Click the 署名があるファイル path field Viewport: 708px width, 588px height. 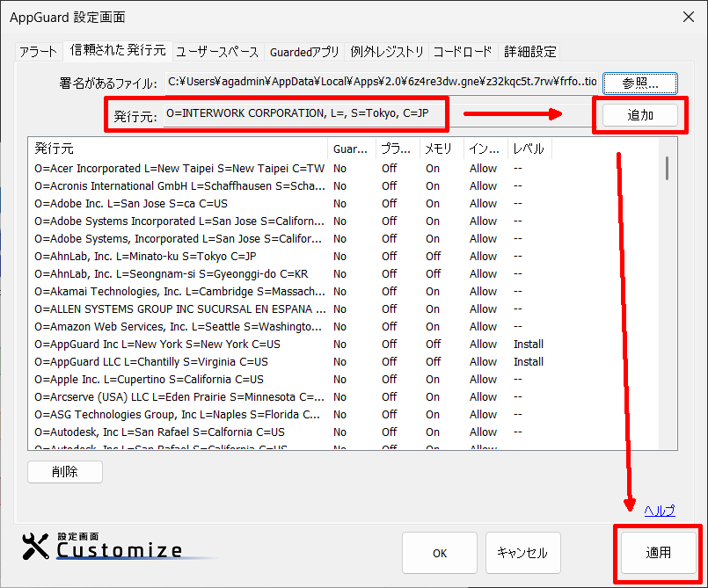coord(382,83)
